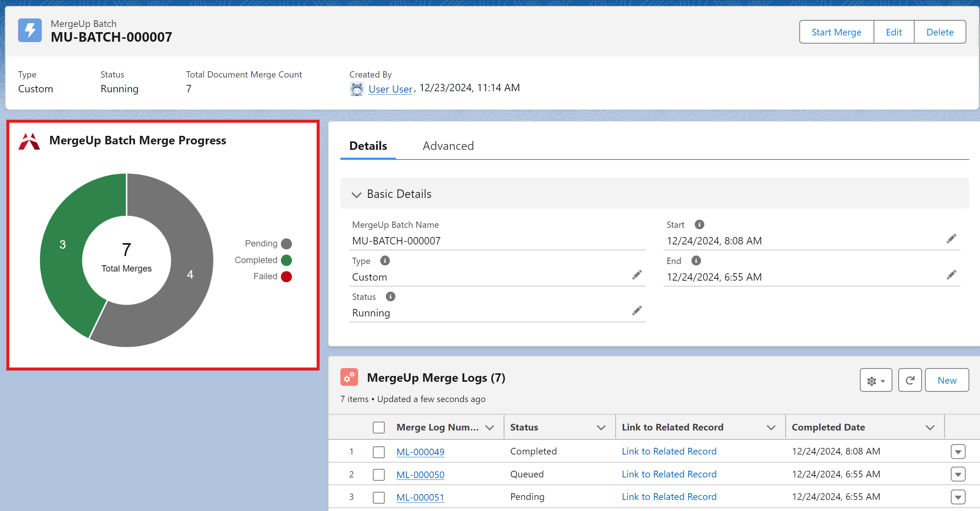
Task: Edit the Type field via pencil icon
Action: click(x=637, y=275)
